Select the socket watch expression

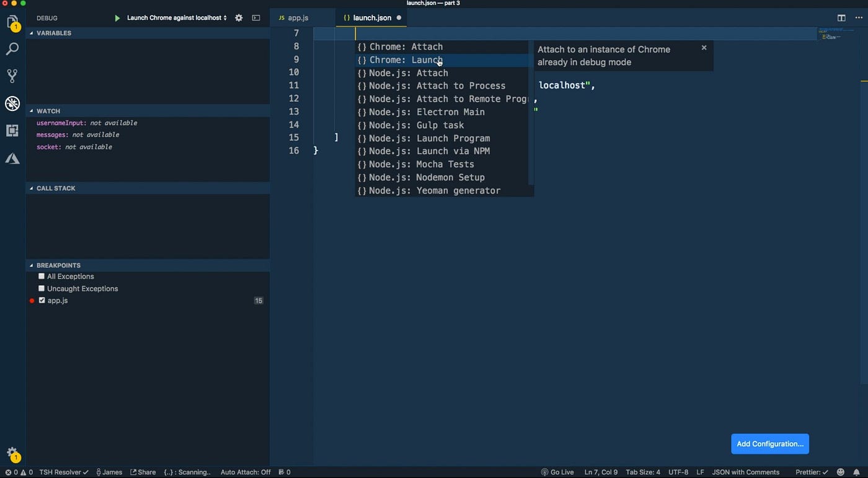pyautogui.click(x=74, y=147)
